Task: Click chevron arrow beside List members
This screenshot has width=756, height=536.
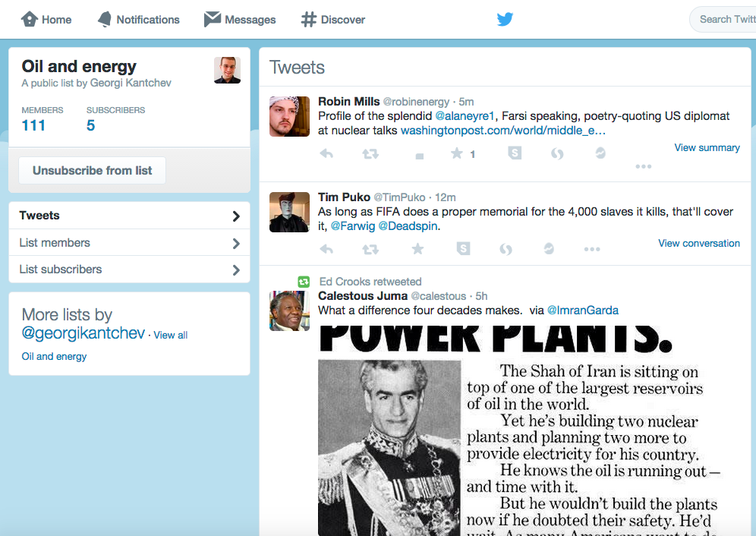Action: (236, 243)
